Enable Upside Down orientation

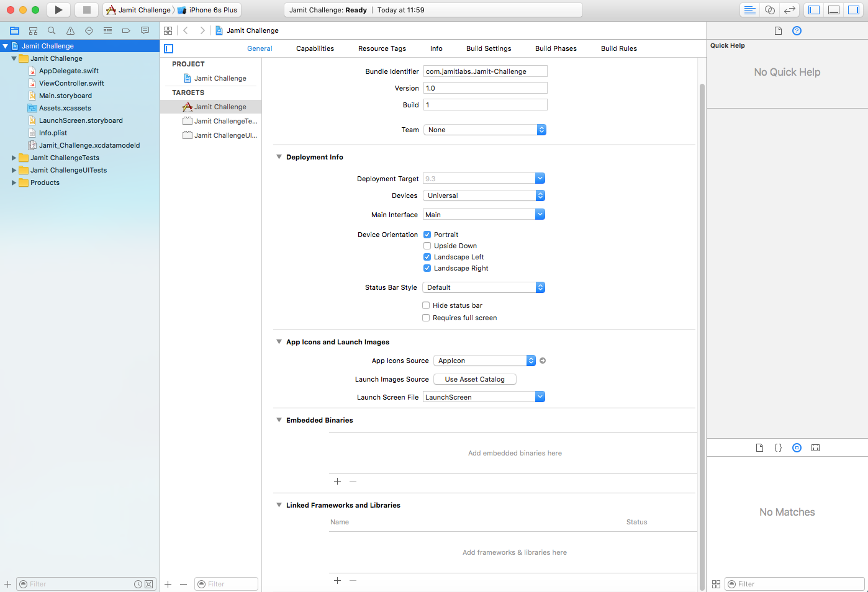(x=427, y=246)
